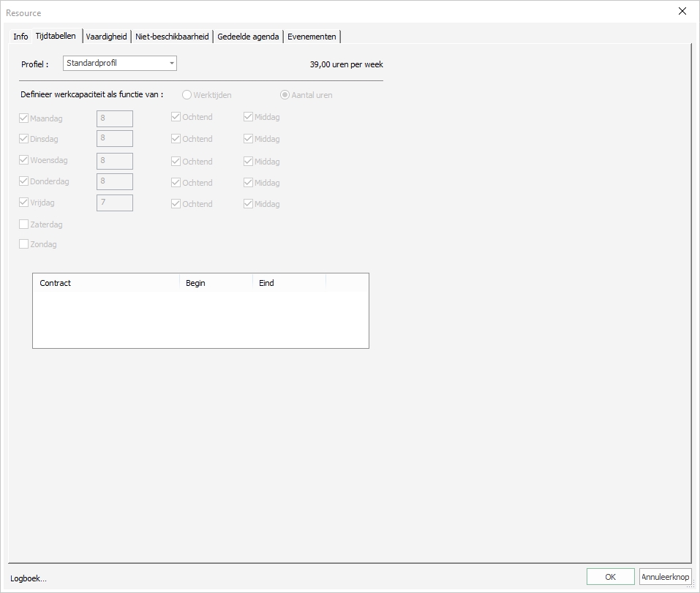700x593 pixels.
Task: Toggle the Woensdag checkbox
Action: point(23,159)
